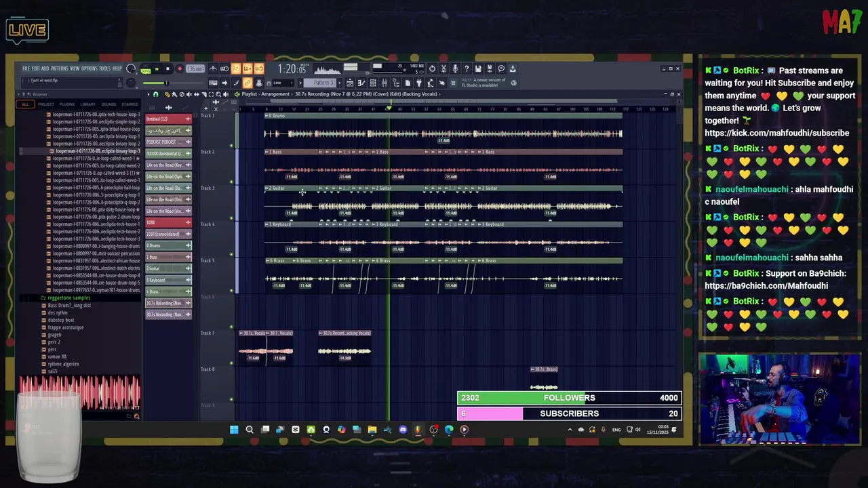
Task: Click the Windows Start button on the taskbar
Action: [x=234, y=429]
